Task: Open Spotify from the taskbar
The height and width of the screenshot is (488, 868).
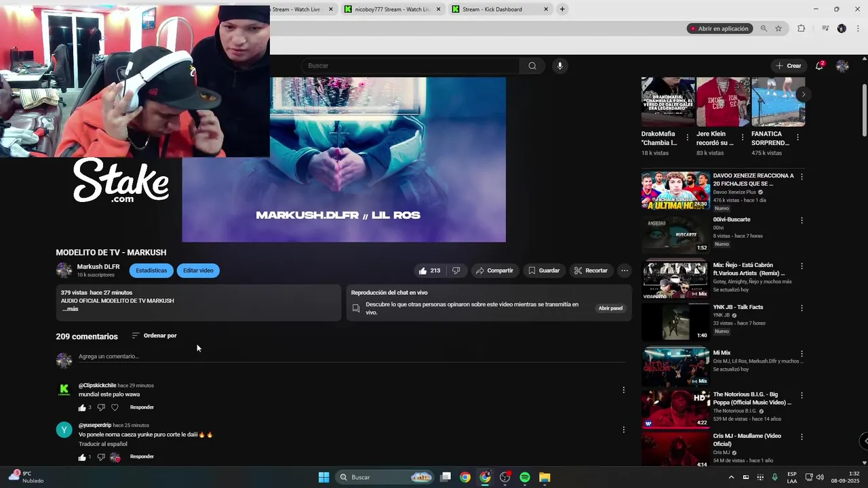Action: coord(525,477)
